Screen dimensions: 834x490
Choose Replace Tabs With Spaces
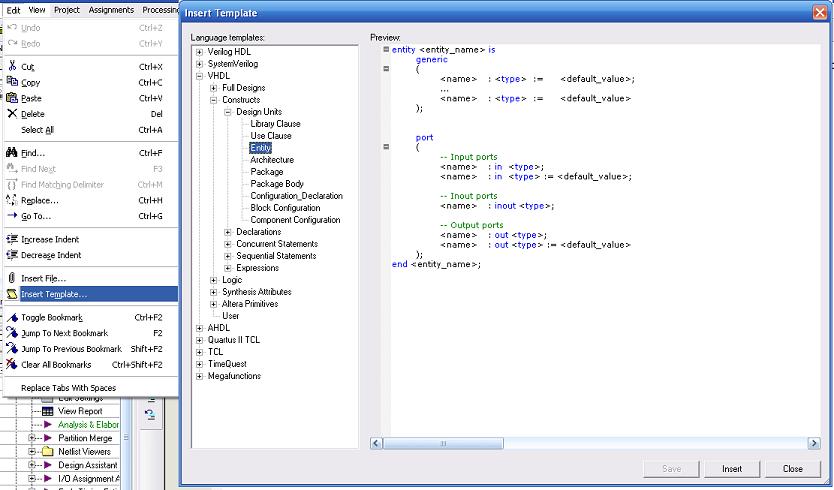pos(68,388)
